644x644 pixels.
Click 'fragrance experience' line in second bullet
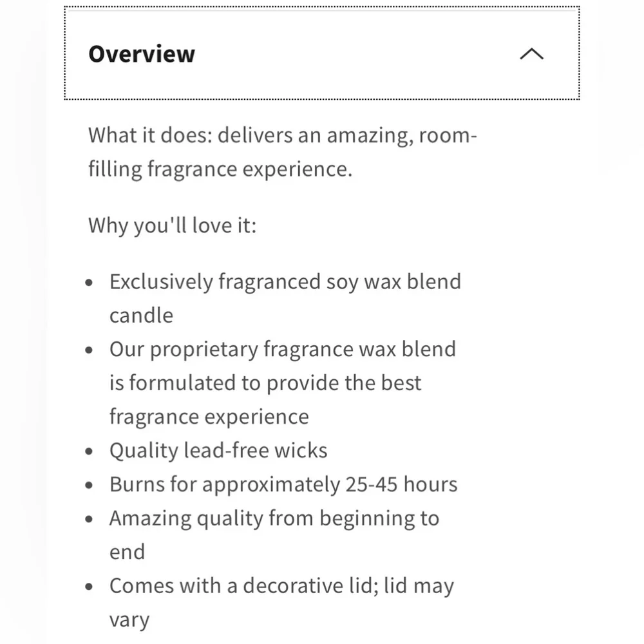coord(209,417)
